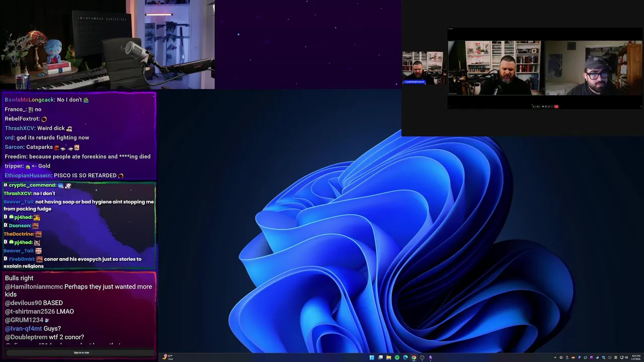Click the Dsonson username in chat

pyautogui.click(x=20, y=226)
